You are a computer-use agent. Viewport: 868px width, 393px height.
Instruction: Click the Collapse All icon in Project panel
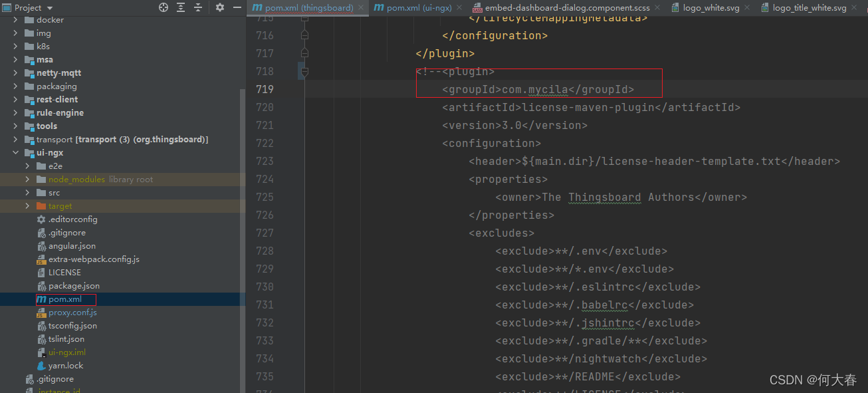198,7
